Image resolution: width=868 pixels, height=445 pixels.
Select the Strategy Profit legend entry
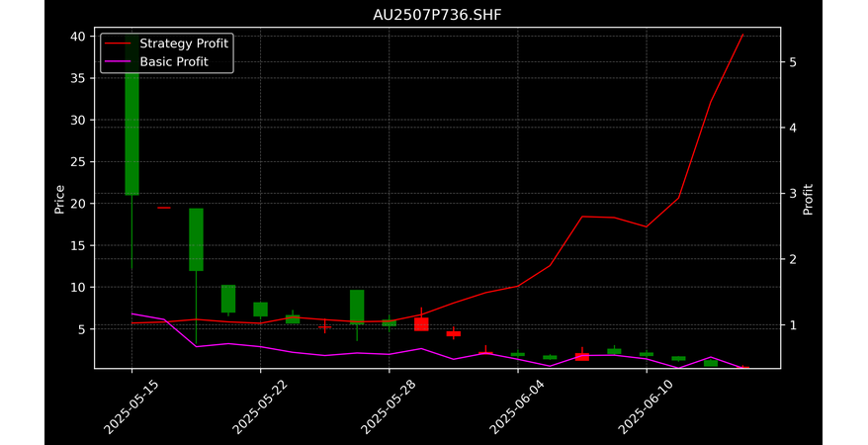coord(167,44)
